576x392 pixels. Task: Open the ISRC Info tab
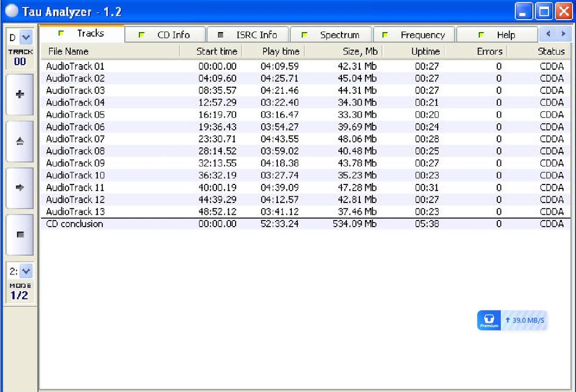click(x=248, y=35)
